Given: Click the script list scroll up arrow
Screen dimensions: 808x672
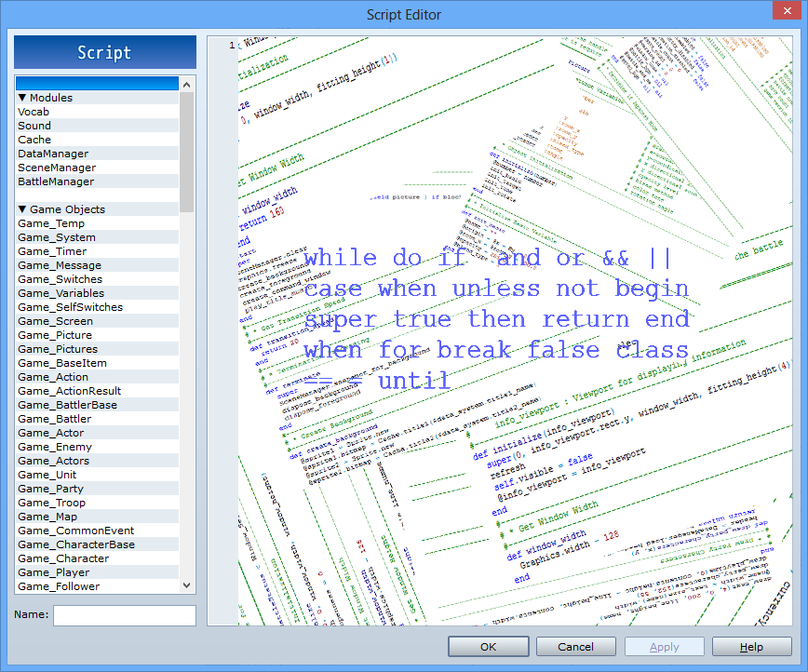Looking at the screenshot, I should tap(187, 84).
